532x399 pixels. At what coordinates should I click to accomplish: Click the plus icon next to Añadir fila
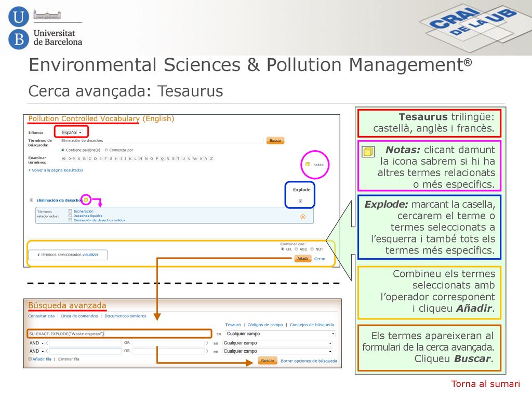coord(30,359)
